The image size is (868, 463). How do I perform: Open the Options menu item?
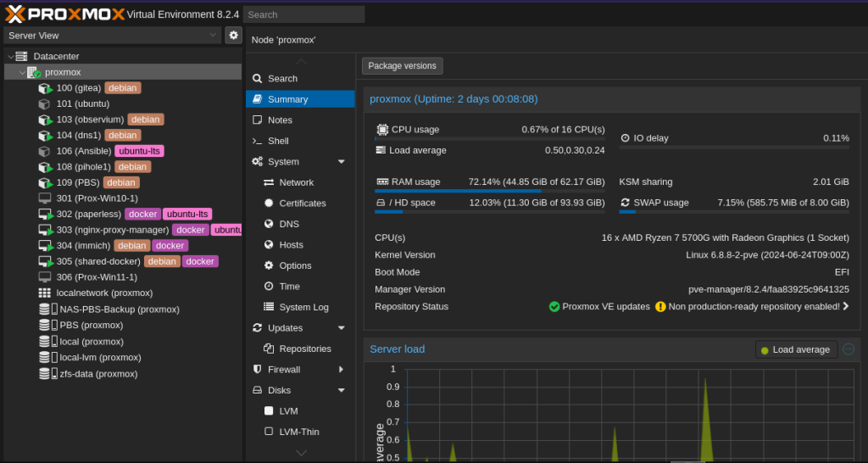(301, 265)
